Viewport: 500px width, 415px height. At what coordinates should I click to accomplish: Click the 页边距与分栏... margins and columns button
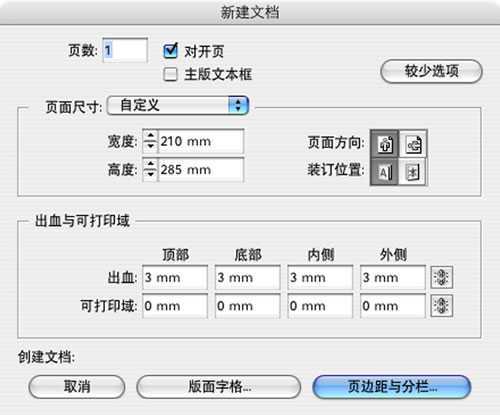click(x=392, y=387)
